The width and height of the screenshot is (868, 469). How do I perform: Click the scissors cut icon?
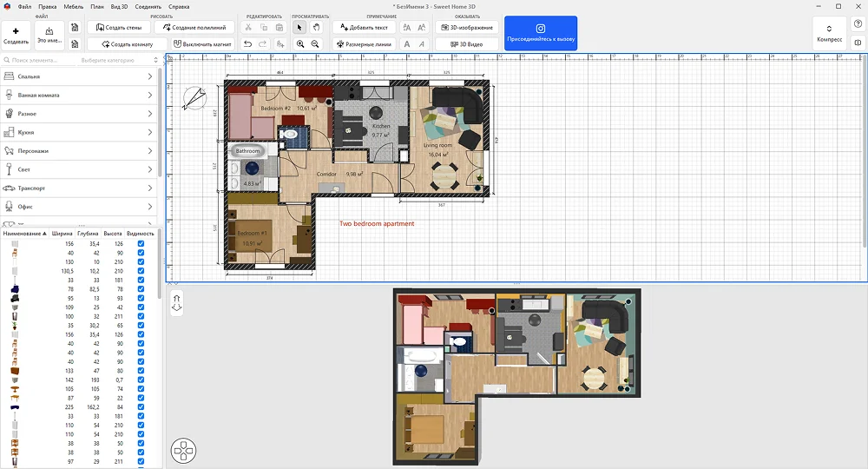tap(248, 28)
